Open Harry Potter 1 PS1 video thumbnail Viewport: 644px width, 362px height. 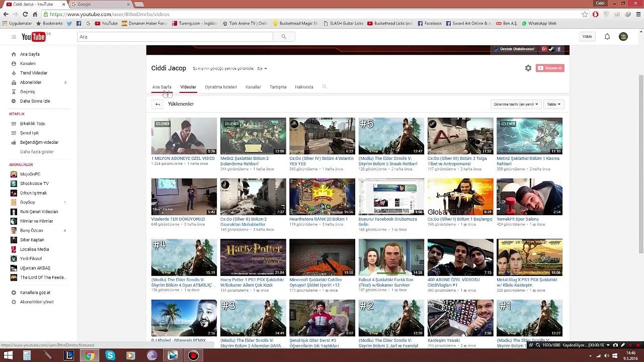click(x=253, y=257)
